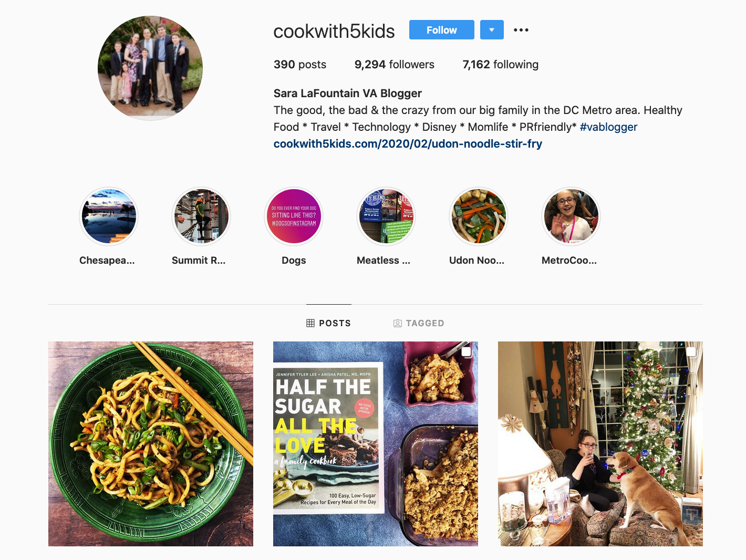This screenshot has height=560, width=746.
Task: Follow the cookwith5kids account
Action: tap(442, 30)
